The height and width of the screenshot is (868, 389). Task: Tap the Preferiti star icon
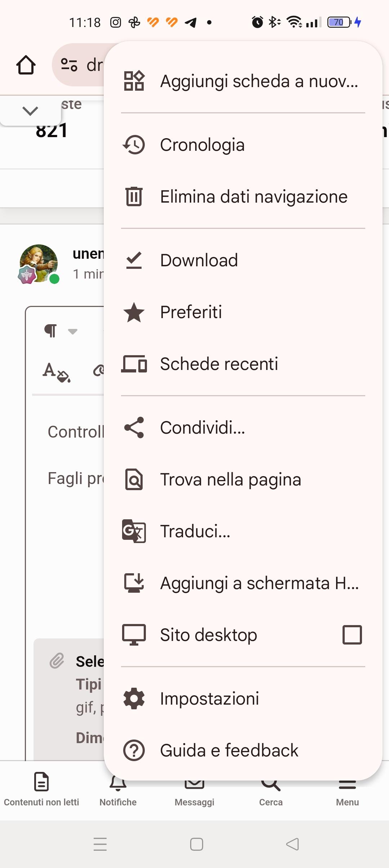134,312
